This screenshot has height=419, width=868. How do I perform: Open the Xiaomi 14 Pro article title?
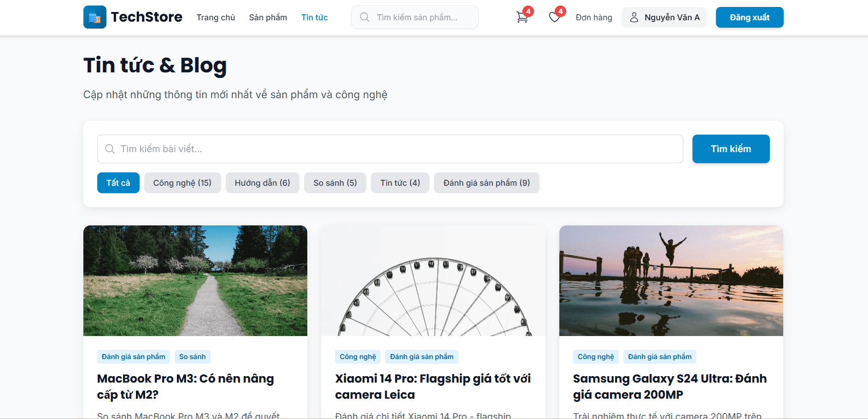point(433,386)
